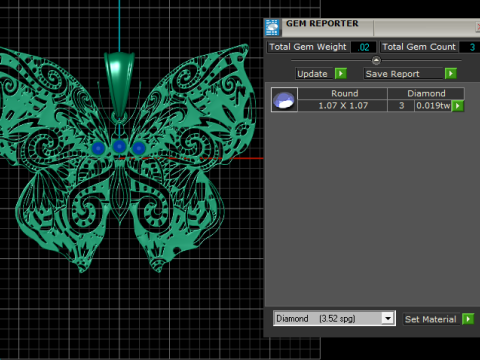This screenshot has height=360, width=480.
Task: Collapse the panel using the round divider handle
Action: [x=376, y=60]
